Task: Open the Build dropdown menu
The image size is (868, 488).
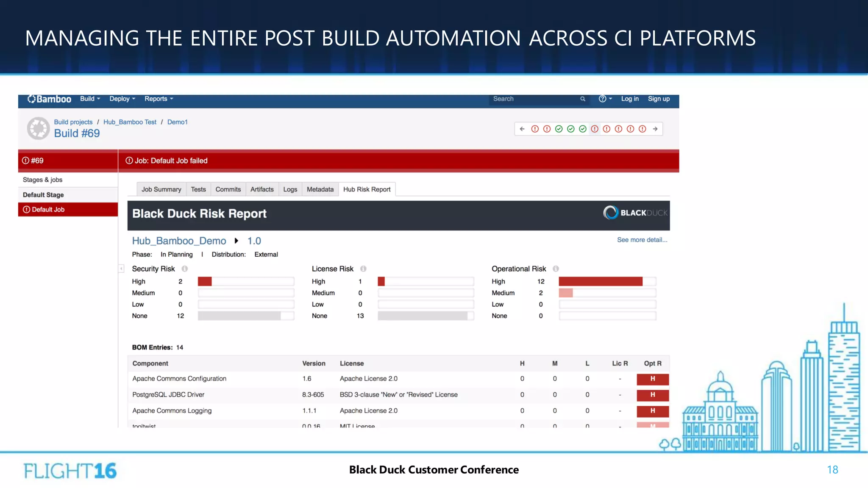Action: coord(90,99)
